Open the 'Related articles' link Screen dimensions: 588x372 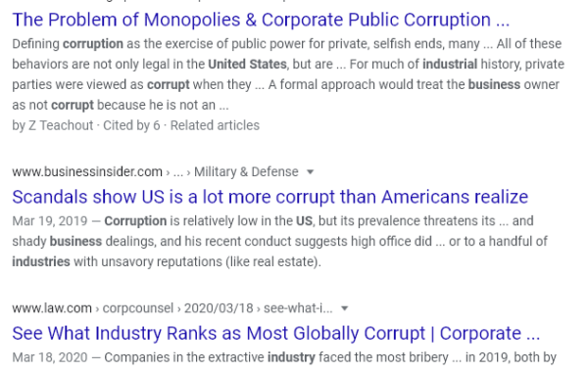pyautogui.click(x=215, y=125)
